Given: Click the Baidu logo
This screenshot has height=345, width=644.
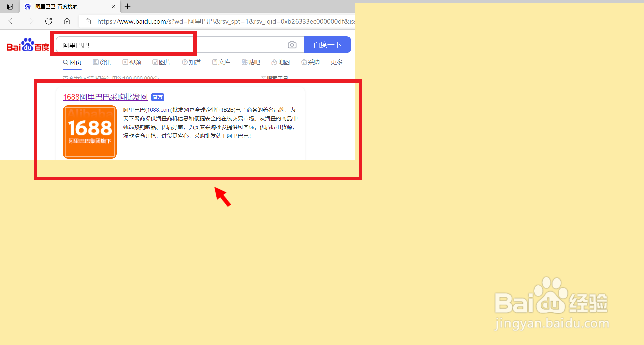Looking at the screenshot, I should pos(28,45).
